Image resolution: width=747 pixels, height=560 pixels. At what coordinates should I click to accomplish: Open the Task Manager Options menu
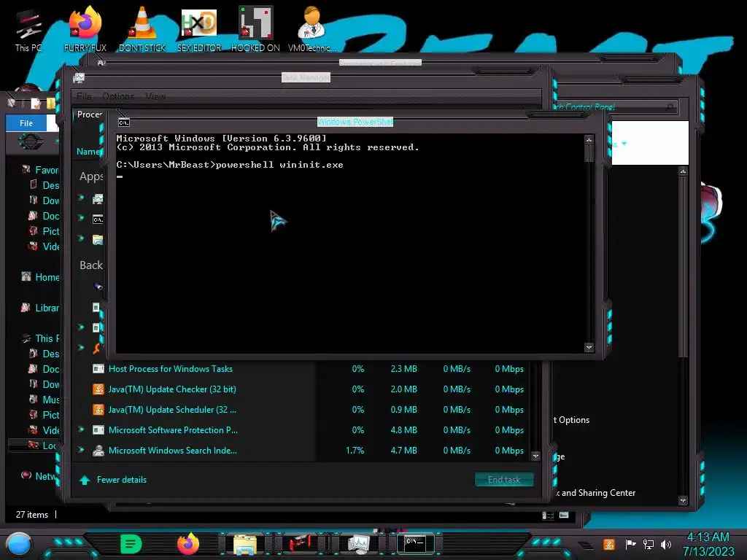click(118, 96)
